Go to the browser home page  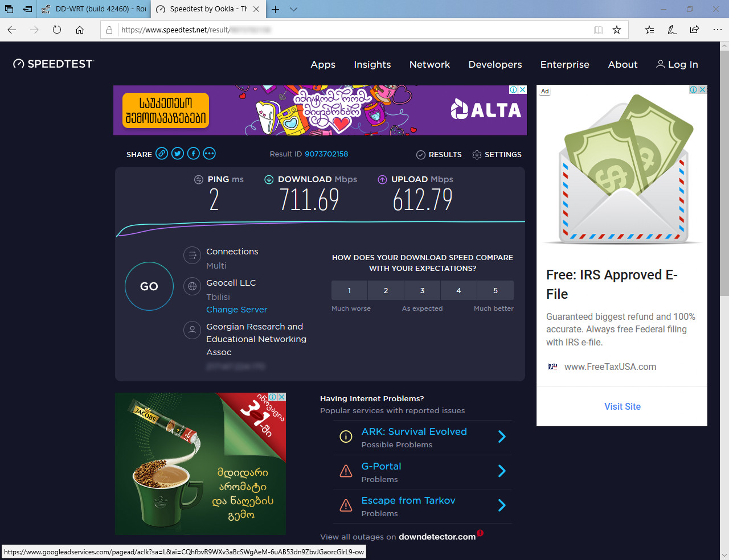(x=80, y=30)
